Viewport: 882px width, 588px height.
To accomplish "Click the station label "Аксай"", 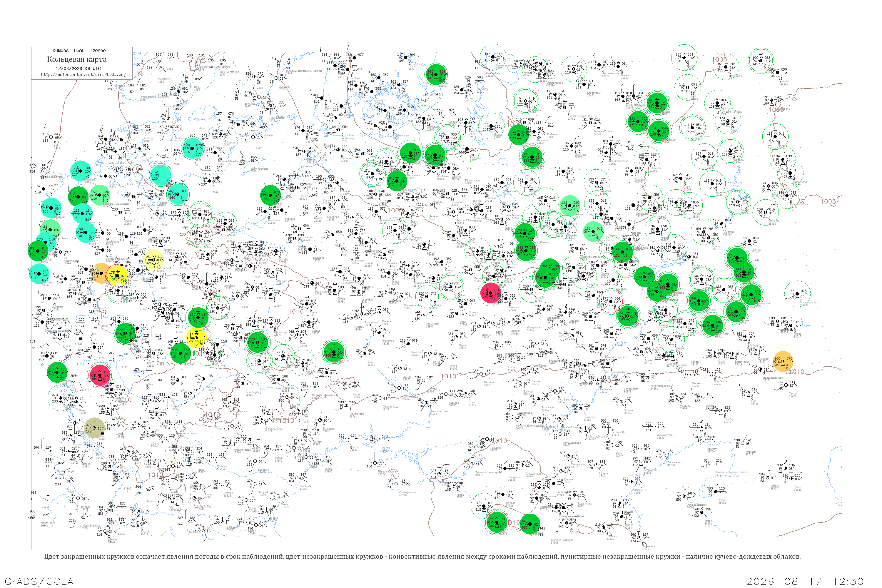I will pos(721,362).
